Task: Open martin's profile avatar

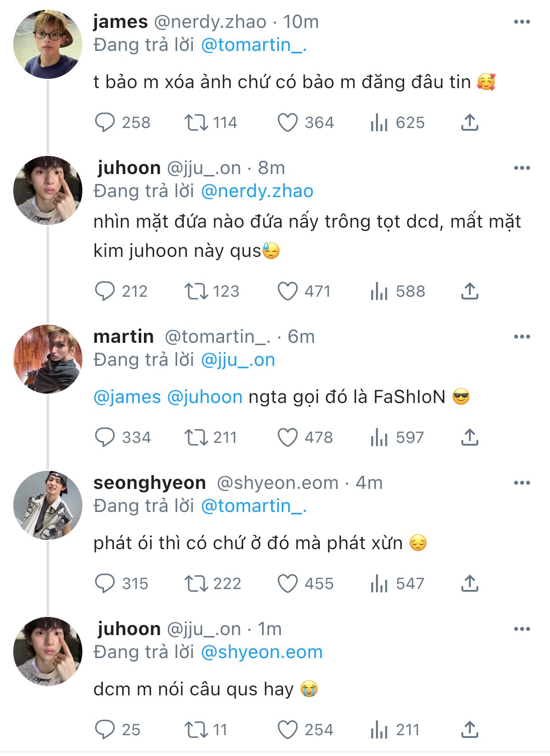Action: (48, 359)
